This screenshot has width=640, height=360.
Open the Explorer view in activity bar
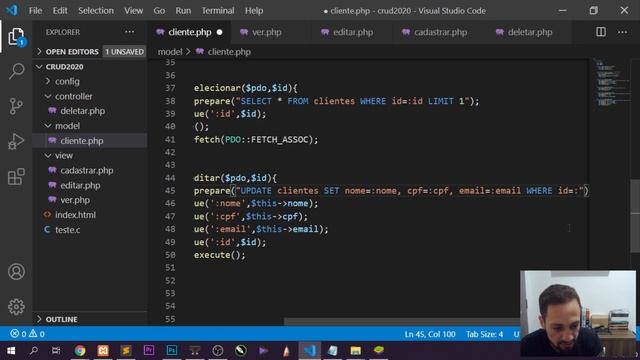(x=16, y=37)
